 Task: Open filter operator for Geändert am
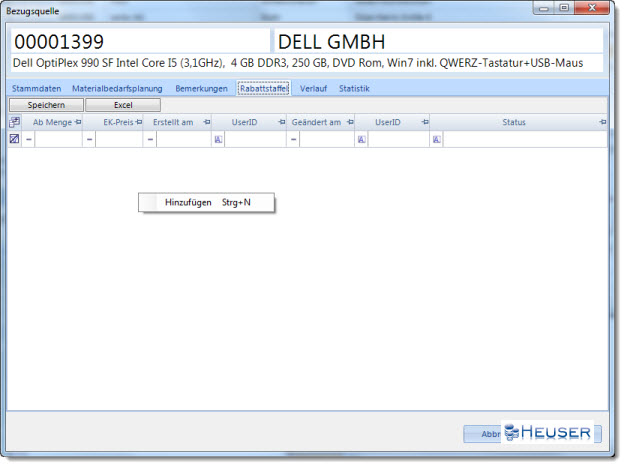click(293, 139)
